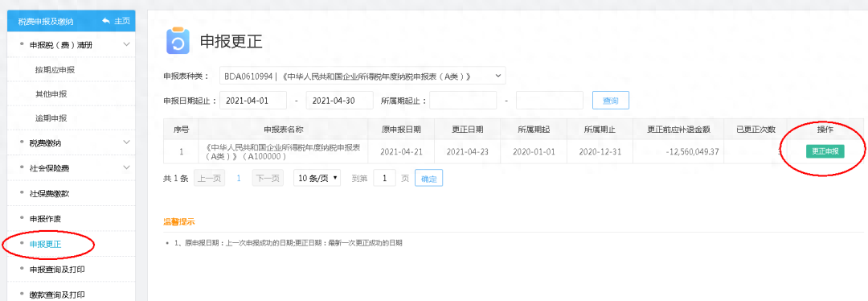Click the 2021-04-21 original date cell
This screenshot has width=868, height=301.
point(401,152)
